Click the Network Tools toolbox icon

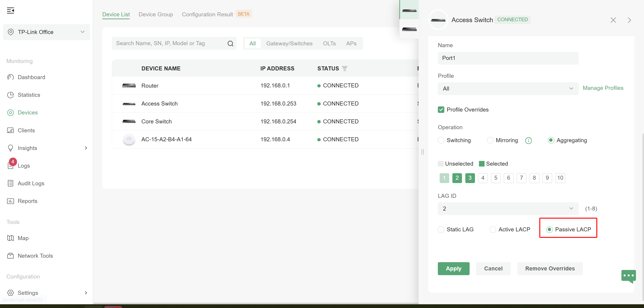click(11, 256)
